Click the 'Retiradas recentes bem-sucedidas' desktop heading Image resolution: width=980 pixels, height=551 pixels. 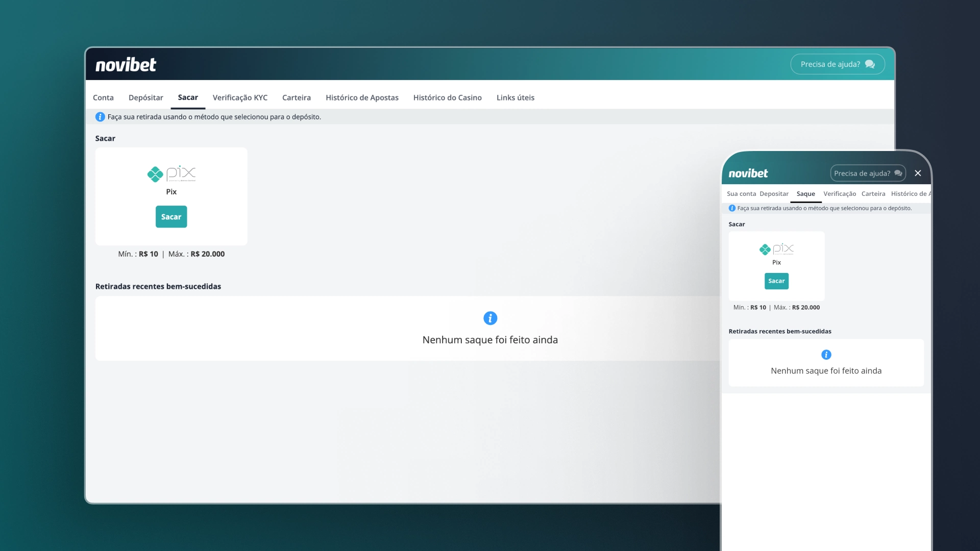tap(158, 286)
